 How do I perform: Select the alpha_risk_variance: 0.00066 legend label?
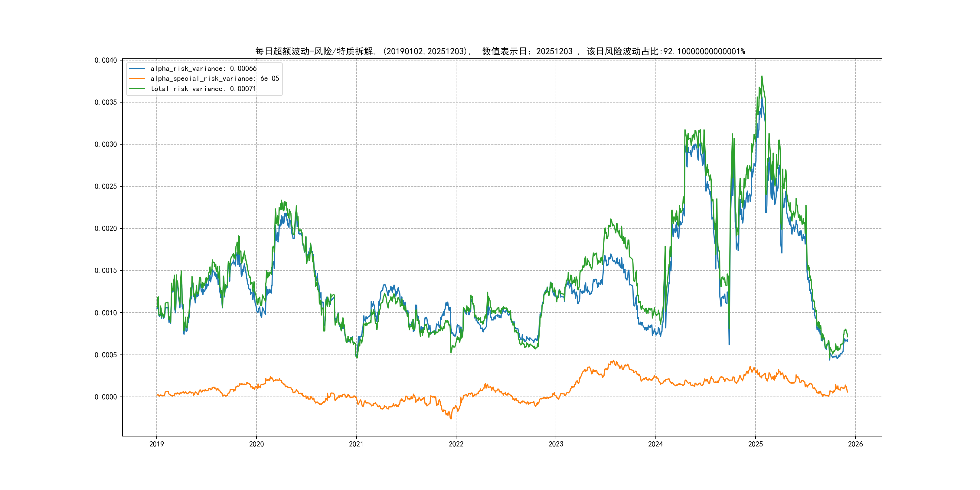[203, 68]
